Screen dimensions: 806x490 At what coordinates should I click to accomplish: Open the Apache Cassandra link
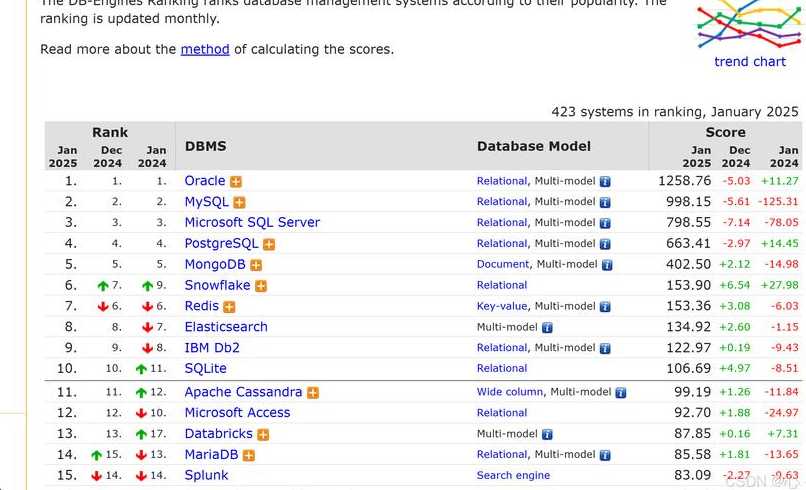pyautogui.click(x=243, y=392)
